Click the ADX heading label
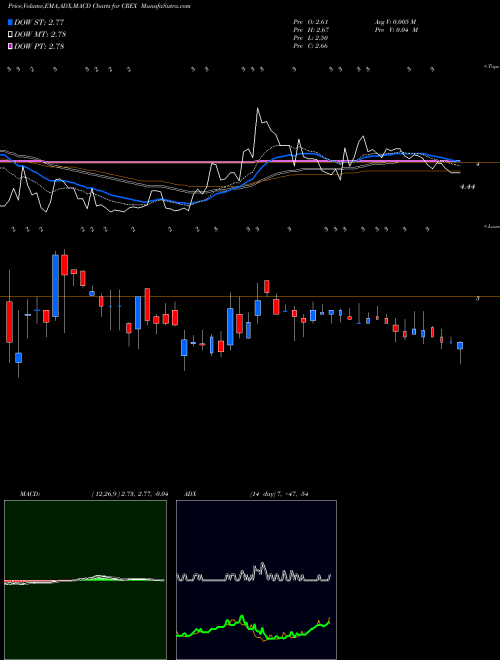Screen dimensions: 500x660 point(190,494)
